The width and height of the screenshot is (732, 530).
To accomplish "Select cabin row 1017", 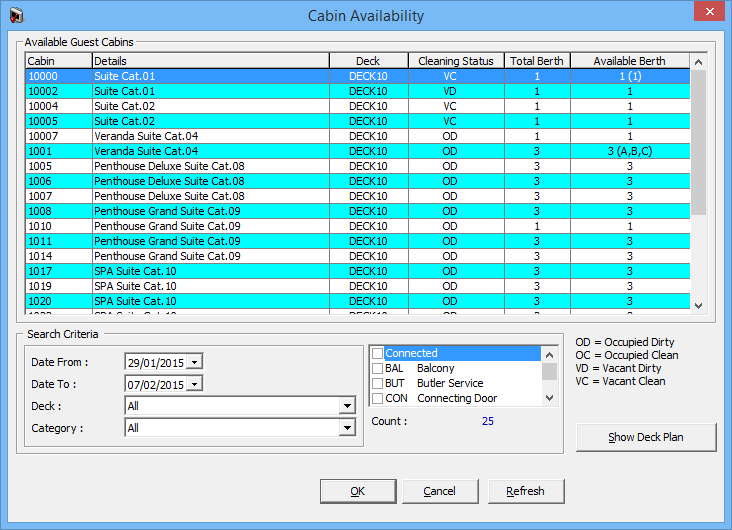I will click(x=358, y=271).
